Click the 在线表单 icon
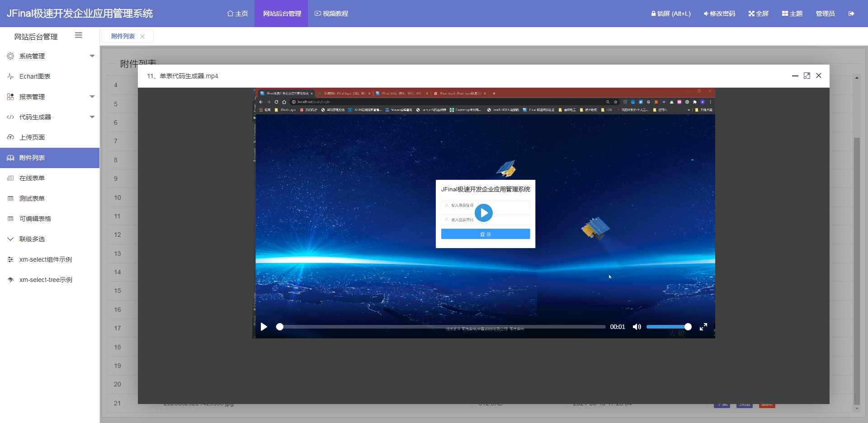 [10, 178]
